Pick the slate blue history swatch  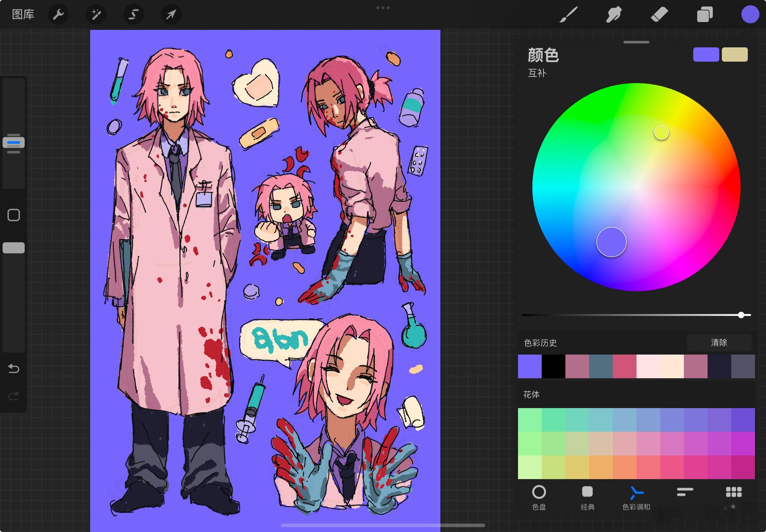[600, 366]
